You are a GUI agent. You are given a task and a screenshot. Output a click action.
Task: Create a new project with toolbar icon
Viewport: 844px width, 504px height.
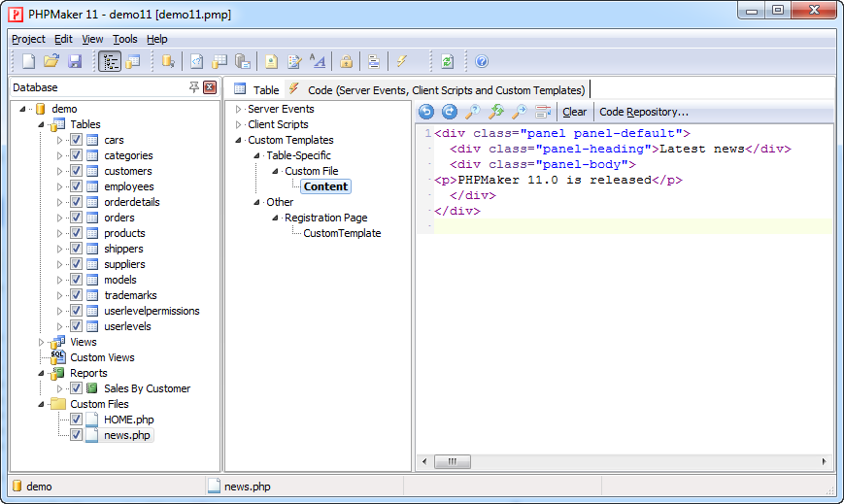click(28, 61)
